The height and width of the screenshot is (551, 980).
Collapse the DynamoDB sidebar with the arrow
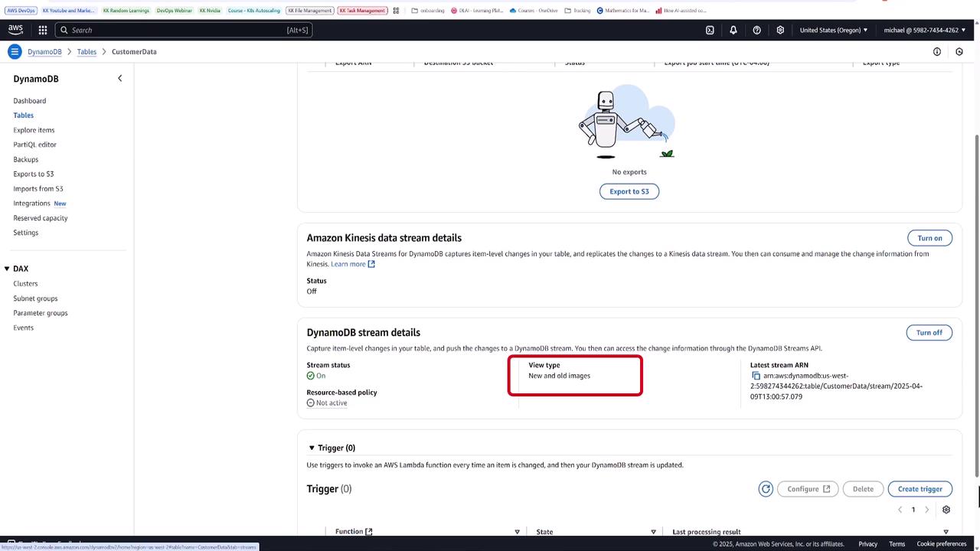click(119, 78)
